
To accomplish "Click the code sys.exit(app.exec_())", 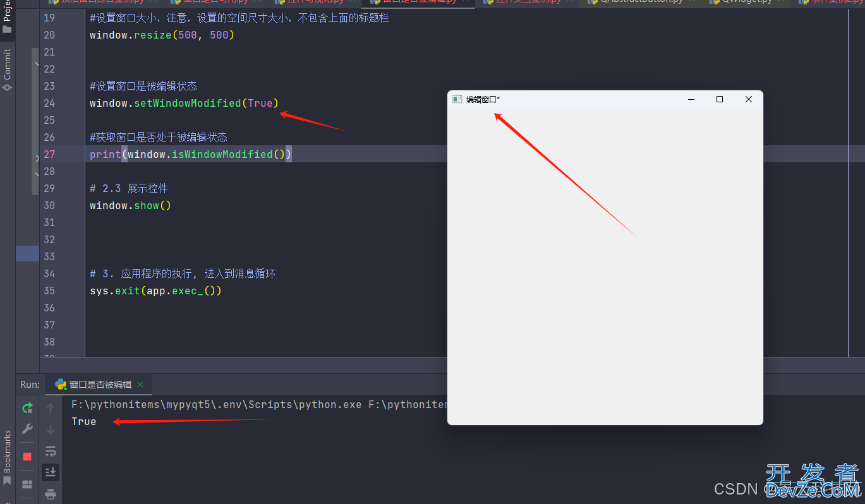I will pos(156,291).
